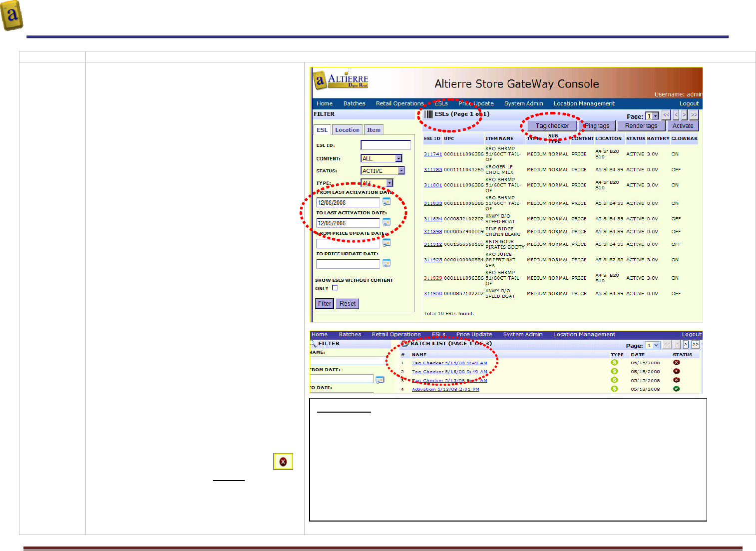Click green success status of Activation batch
This screenshot has width=756, height=551.
pyautogui.click(x=676, y=389)
